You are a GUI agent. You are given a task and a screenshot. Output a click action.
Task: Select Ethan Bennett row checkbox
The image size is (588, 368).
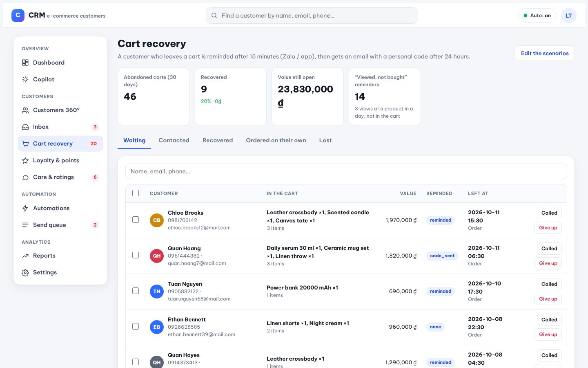click(x=136, y=326)
